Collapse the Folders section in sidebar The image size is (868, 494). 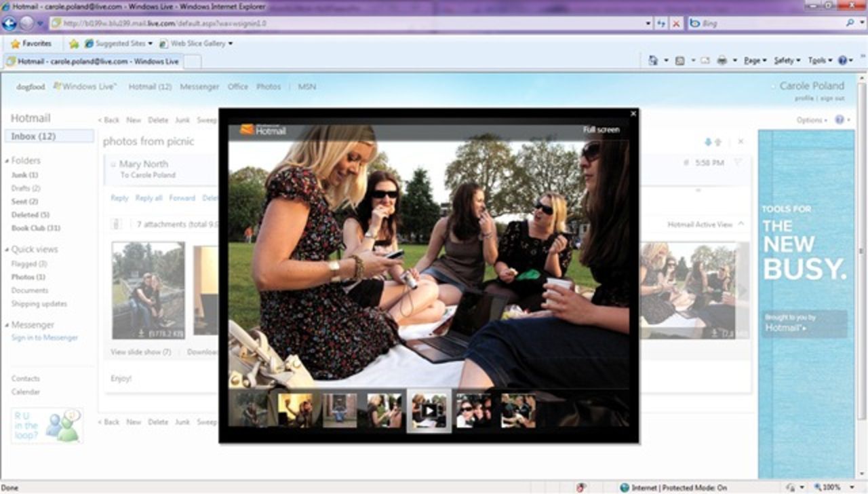[7, 161]
